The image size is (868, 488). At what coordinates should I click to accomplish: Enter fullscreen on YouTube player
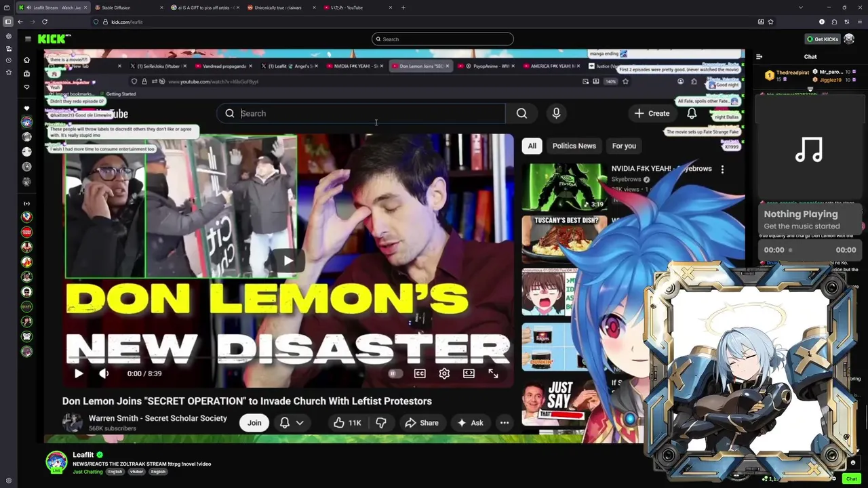(493, 373)
